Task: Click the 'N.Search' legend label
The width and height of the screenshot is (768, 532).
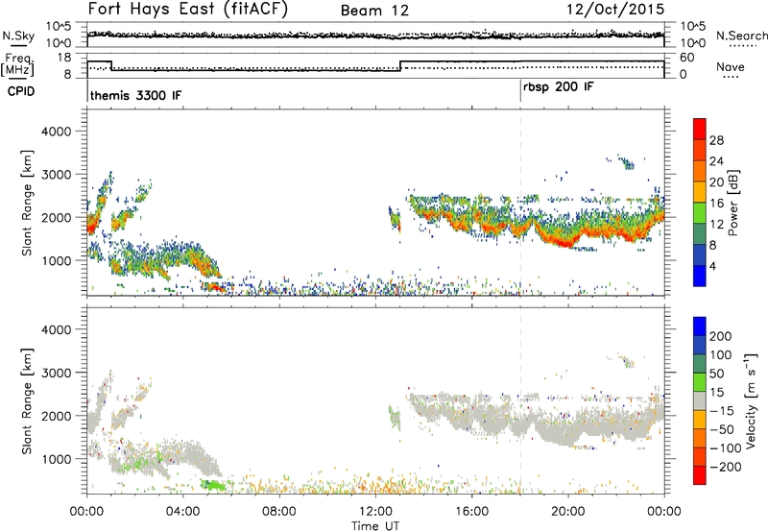Action: tap(742, 36)
